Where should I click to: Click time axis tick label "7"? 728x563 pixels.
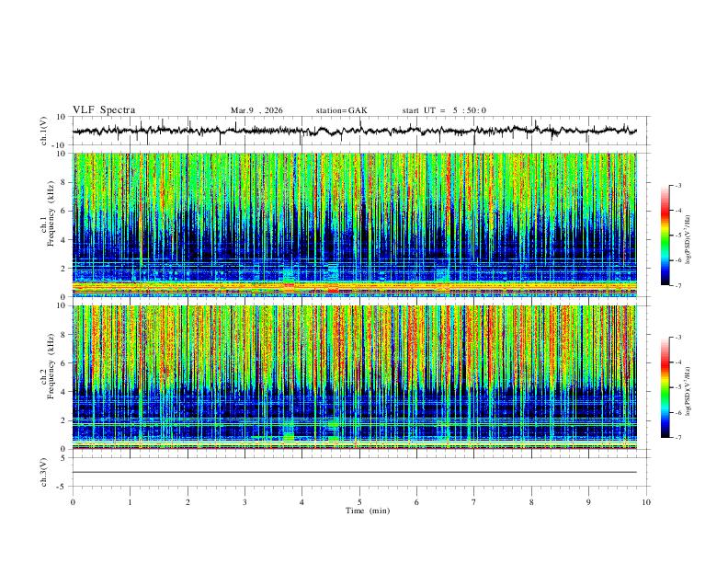coord(474,502)
